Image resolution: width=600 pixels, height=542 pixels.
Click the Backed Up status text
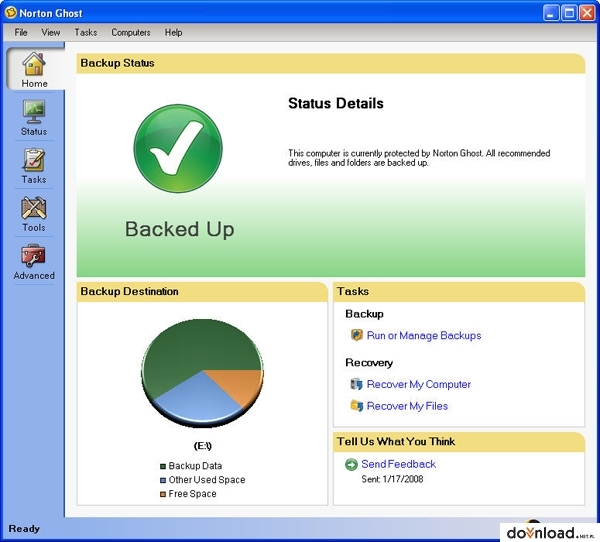click(x=179, y=229)
